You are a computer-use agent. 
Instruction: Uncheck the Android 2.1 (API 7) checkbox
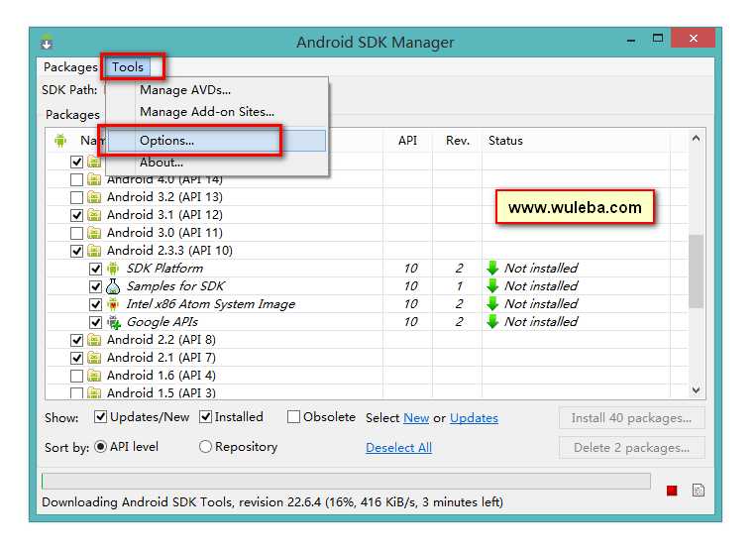[76, 358]
